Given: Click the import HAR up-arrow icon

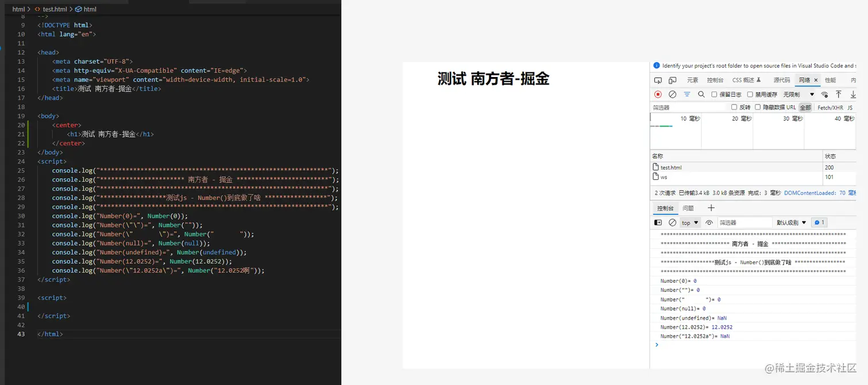Looking at the screenshot, I should (839, 94).
